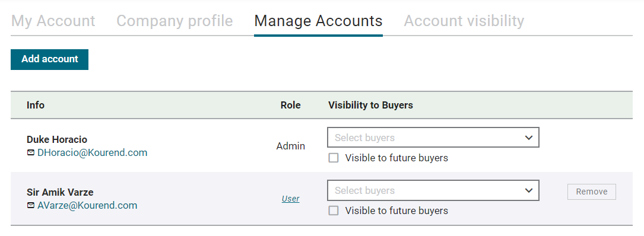Click the Add account button
644x236 pixels.
[49, 59]
